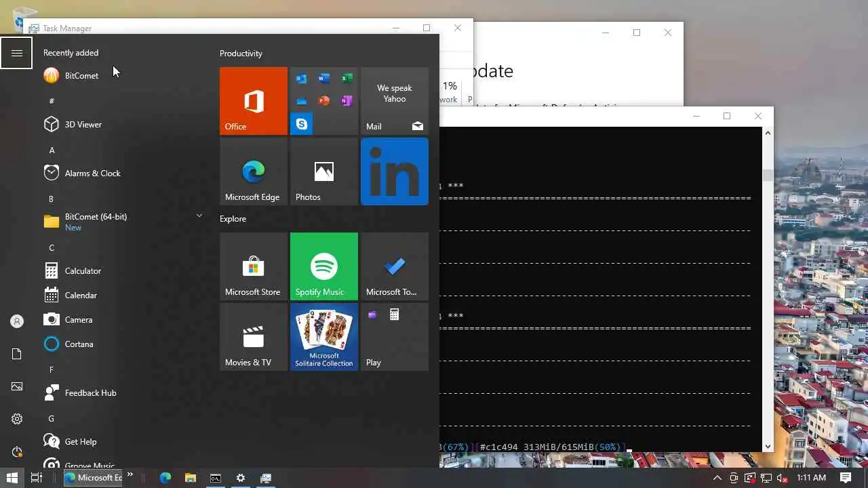This screenshot has width=868, height=488.
Task: Open Settings gear in Start sidebar
Action: 17,419
